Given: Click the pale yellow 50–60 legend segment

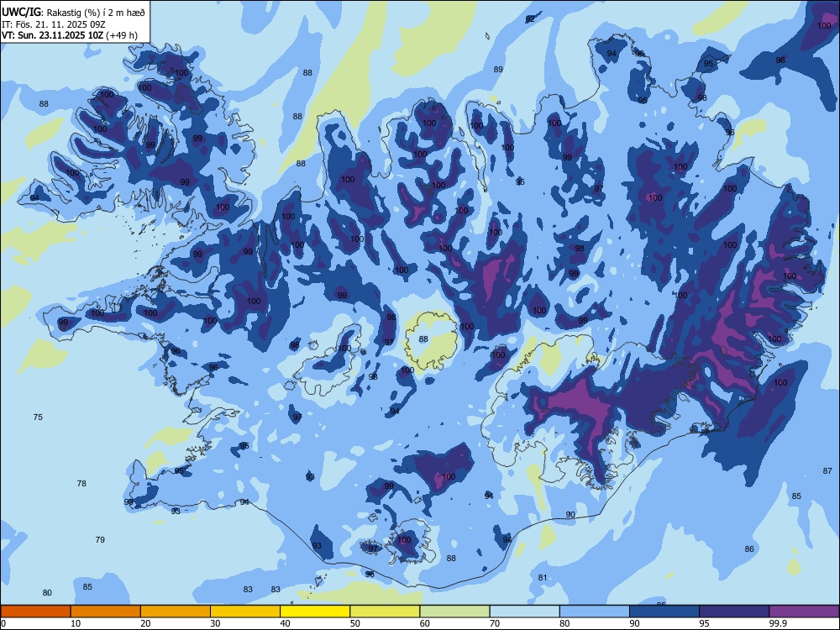Looking at the screenshot, I should coord(385,612).
